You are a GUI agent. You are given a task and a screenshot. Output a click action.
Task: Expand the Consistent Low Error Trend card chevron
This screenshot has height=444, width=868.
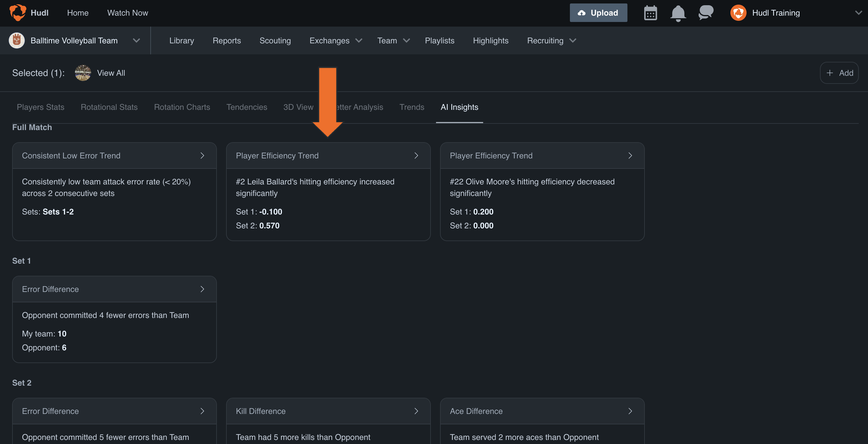click(x=202, y=156)
